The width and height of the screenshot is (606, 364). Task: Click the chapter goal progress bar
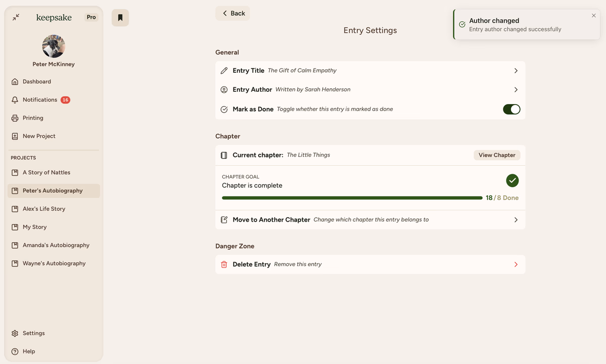tap(352, 198)
